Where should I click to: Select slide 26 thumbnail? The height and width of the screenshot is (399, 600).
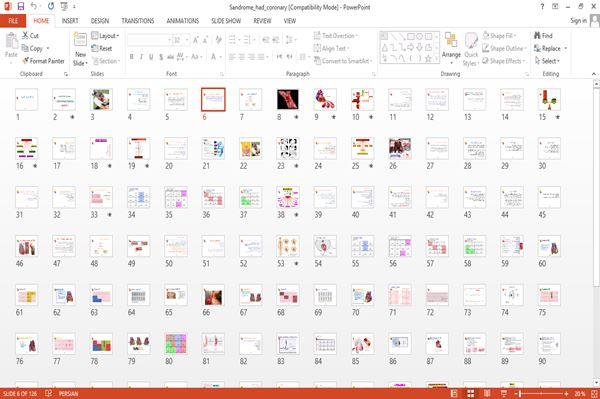[x=400, y=148]
